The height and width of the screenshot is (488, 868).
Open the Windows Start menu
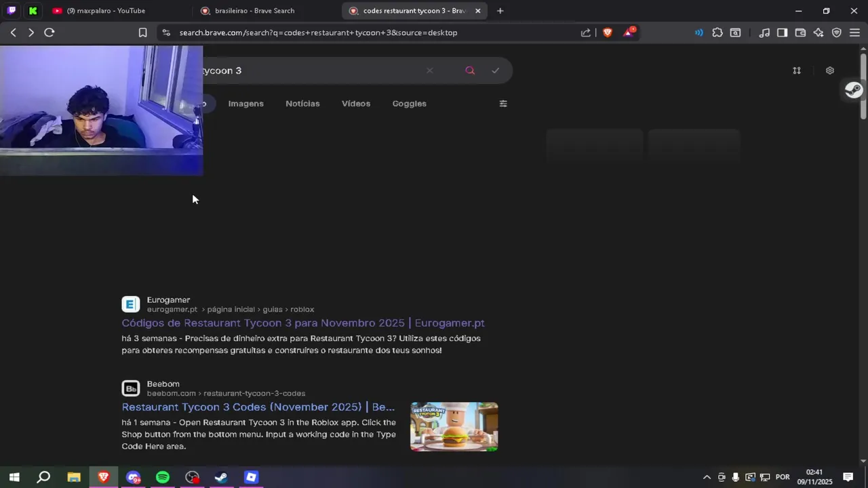click(x=14, y=477)
